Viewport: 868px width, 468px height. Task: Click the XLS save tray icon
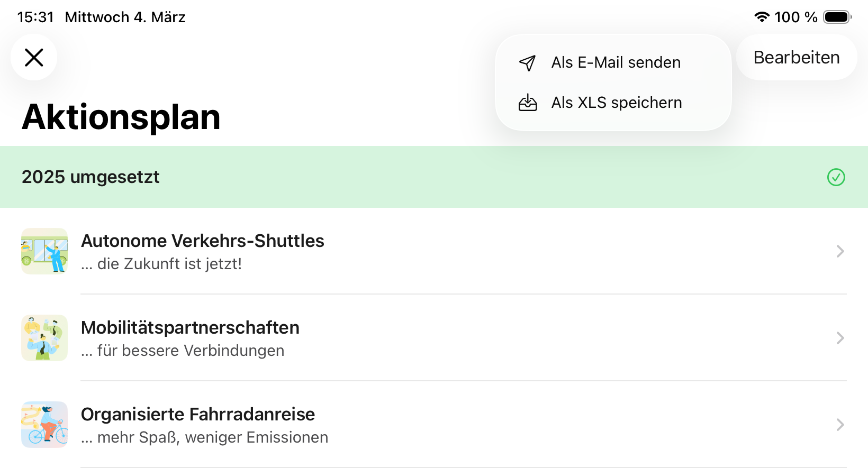coord(527,103)
